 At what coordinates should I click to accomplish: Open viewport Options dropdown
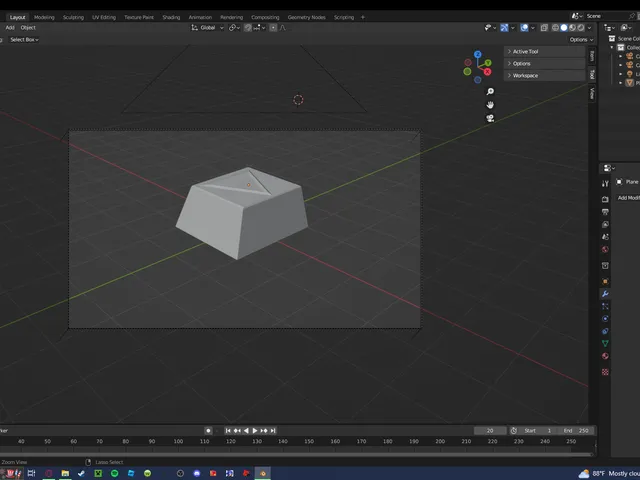click(x=581, y=40)
